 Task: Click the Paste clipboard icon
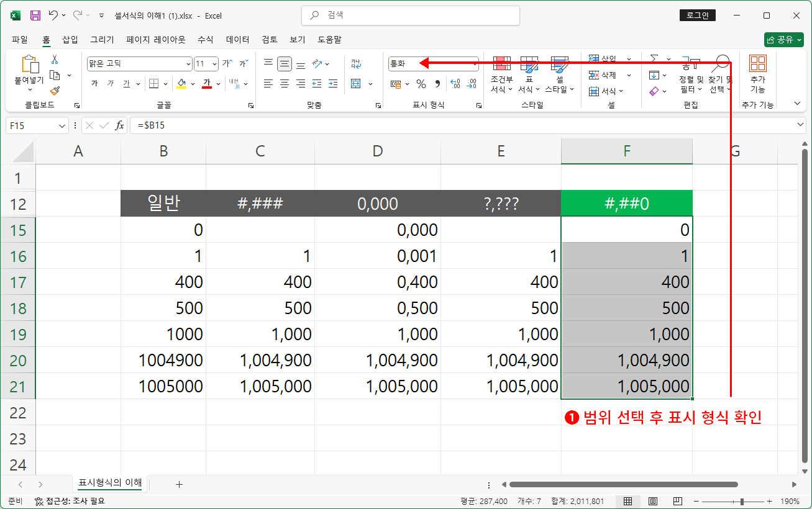[29, 65]
